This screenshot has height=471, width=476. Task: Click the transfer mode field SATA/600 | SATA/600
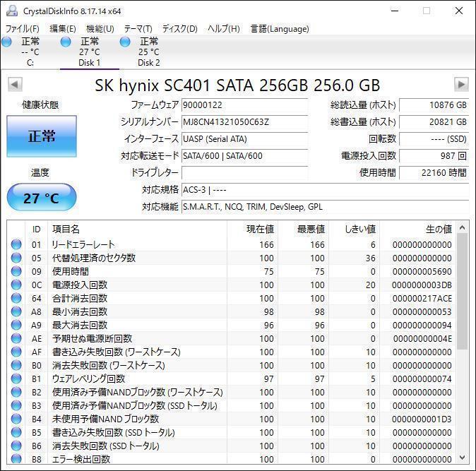click(x=244, y=155)
